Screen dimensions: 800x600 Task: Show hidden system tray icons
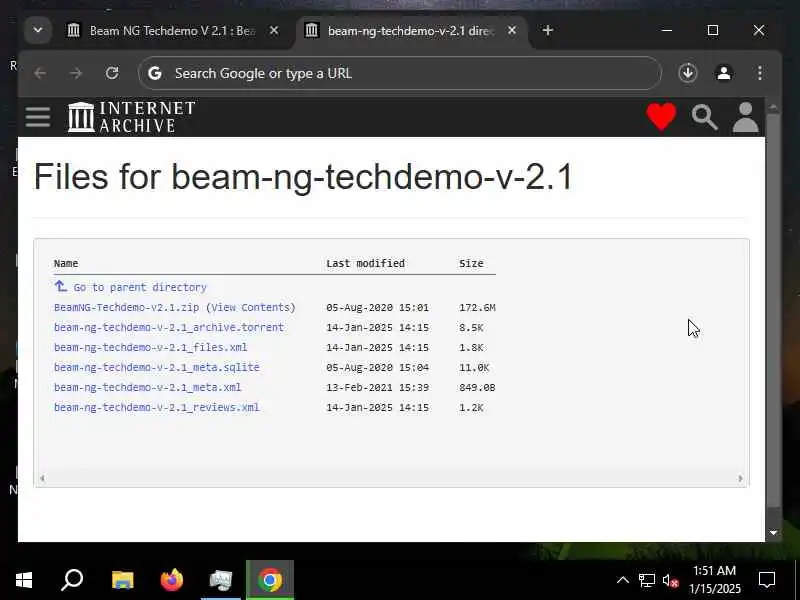click(622, 580)
